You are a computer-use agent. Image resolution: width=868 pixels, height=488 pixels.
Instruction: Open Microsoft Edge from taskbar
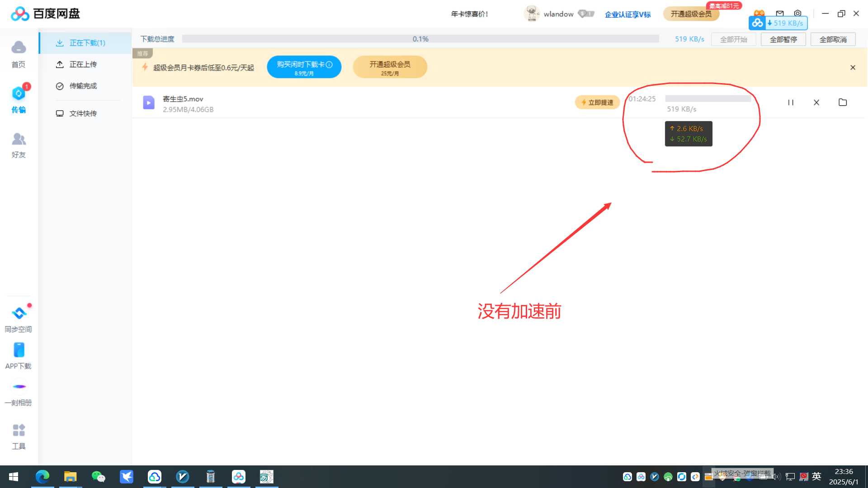42,477
